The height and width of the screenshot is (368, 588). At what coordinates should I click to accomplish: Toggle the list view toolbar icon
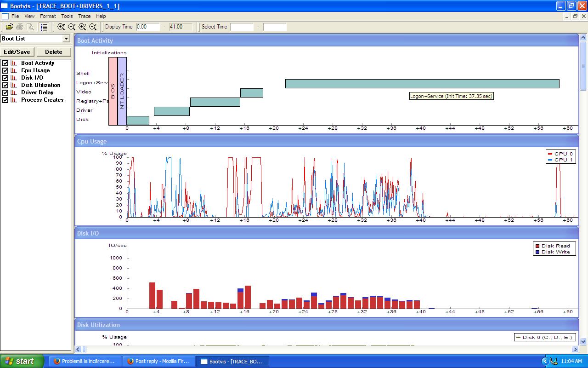tap(44, 27)
